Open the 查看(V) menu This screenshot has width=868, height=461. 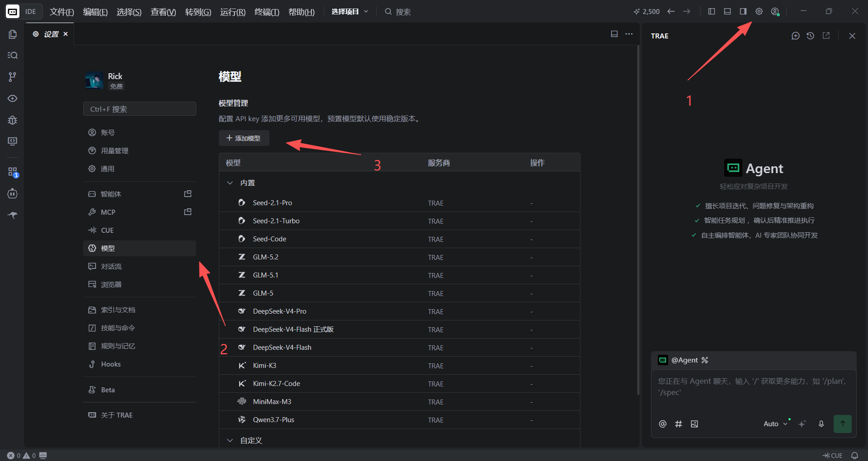pyautogui.click(x=163, y=12)
